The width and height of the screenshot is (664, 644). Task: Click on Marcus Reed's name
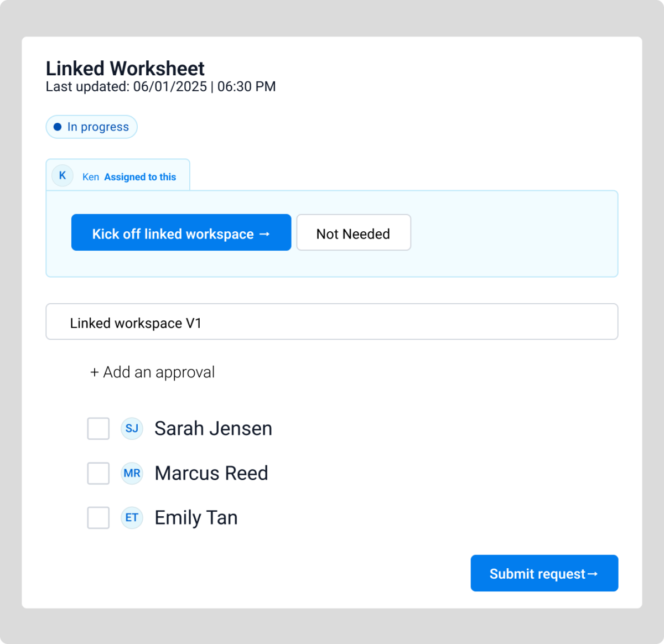pos(211,474)
